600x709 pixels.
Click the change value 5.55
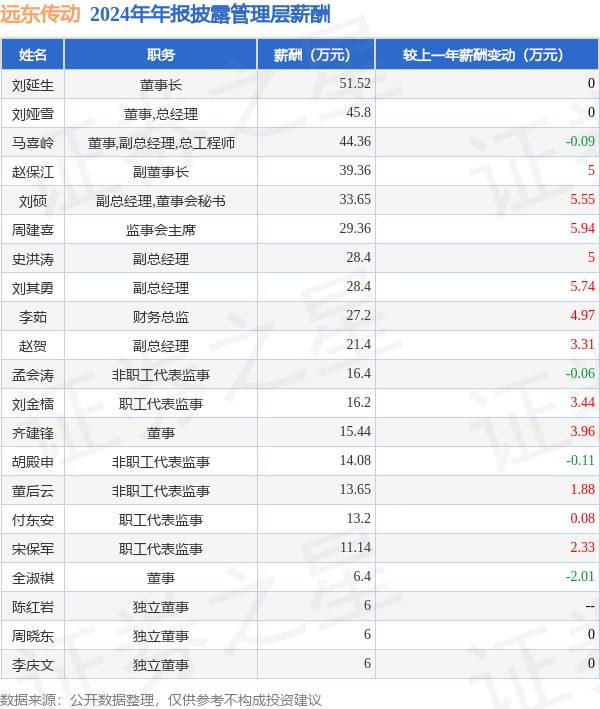582,199
